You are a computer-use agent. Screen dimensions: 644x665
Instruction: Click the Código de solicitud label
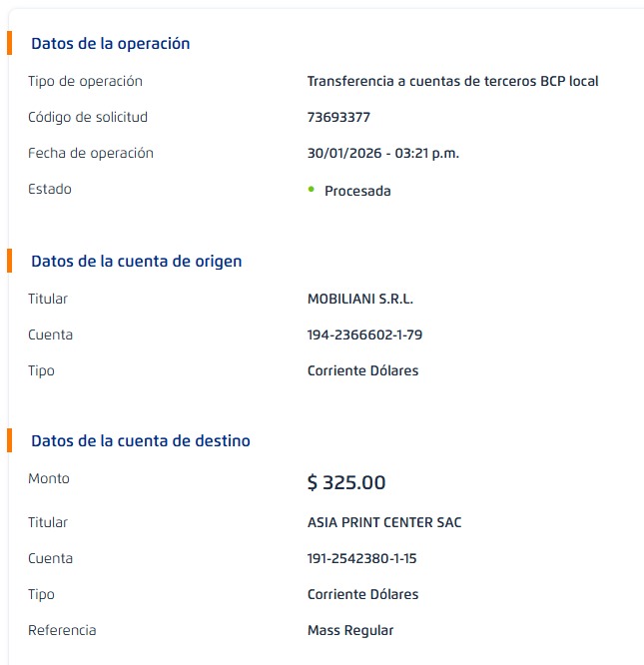coord(88,117)
